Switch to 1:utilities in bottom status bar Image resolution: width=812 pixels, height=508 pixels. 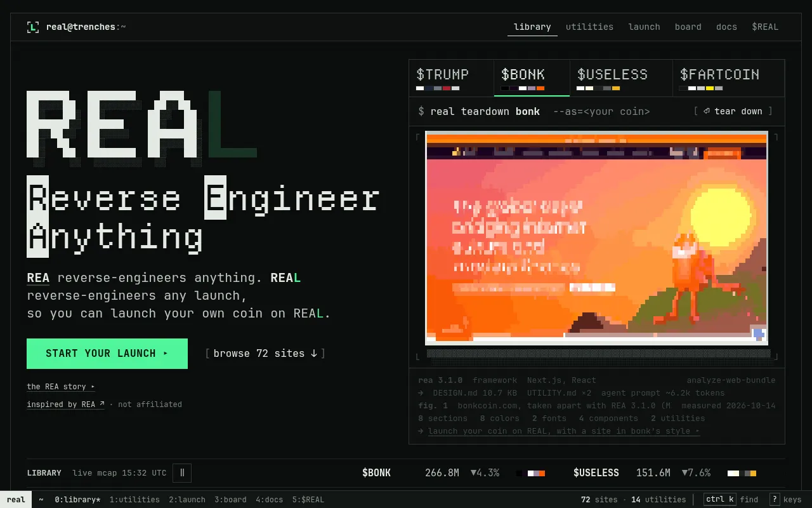coord(134,500)
